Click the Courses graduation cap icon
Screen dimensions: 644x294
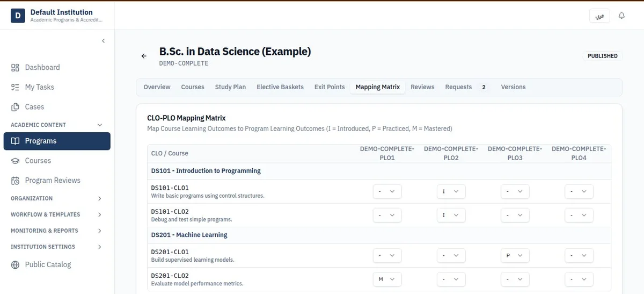coord(15,161)
